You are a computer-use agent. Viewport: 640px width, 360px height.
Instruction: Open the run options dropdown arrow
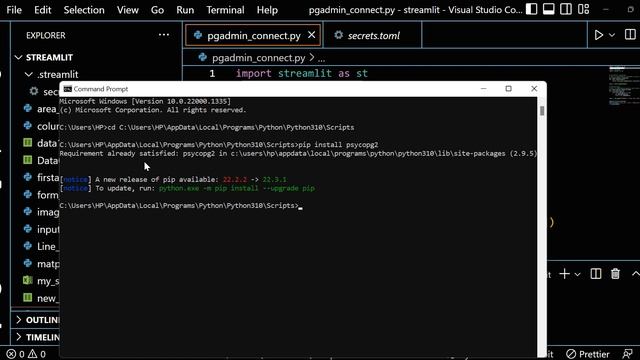pyautogui.click(x=612, y=35)
